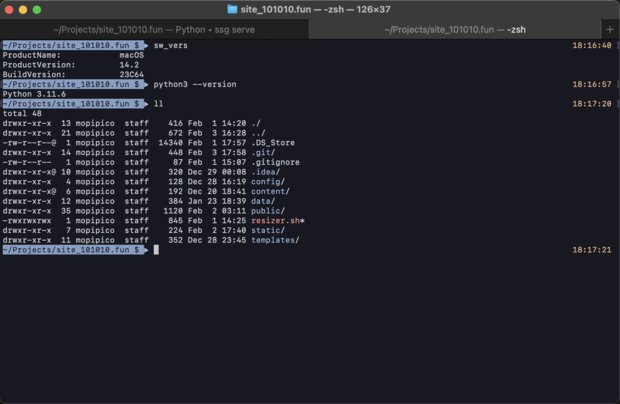The width and height of the screenshot is (620, 404).
Task: Click the .DS_Store file name
Action: (x=273, y=143)
